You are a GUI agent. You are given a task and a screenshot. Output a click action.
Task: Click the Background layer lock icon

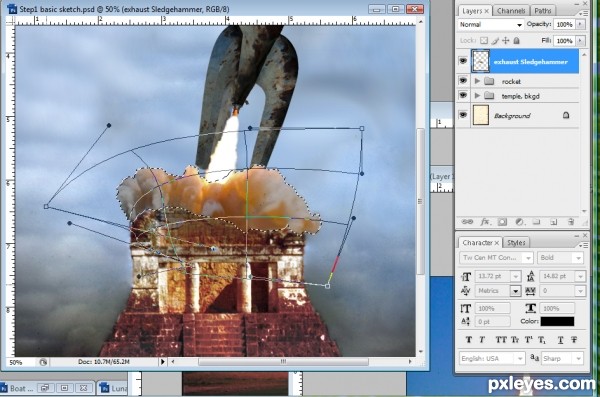566,115
